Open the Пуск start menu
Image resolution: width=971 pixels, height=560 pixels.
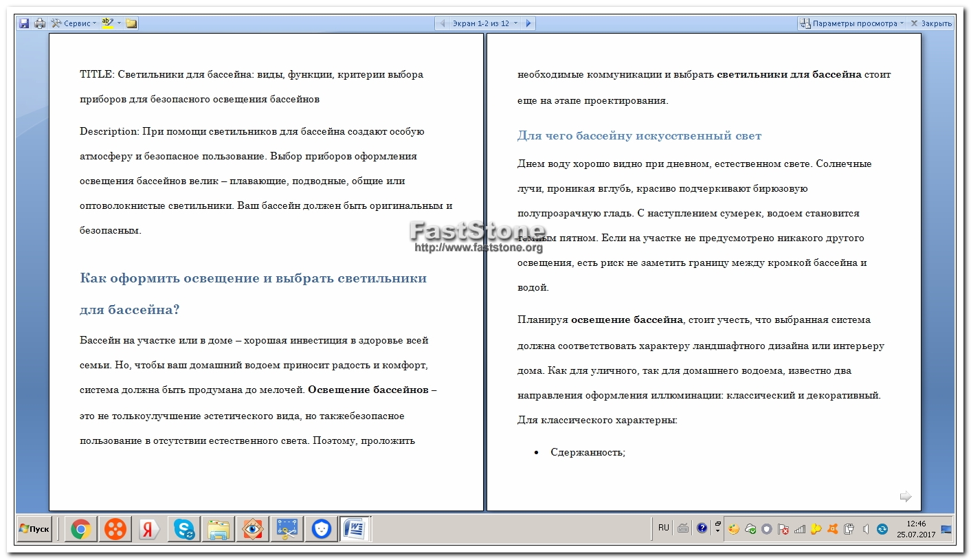34,529
